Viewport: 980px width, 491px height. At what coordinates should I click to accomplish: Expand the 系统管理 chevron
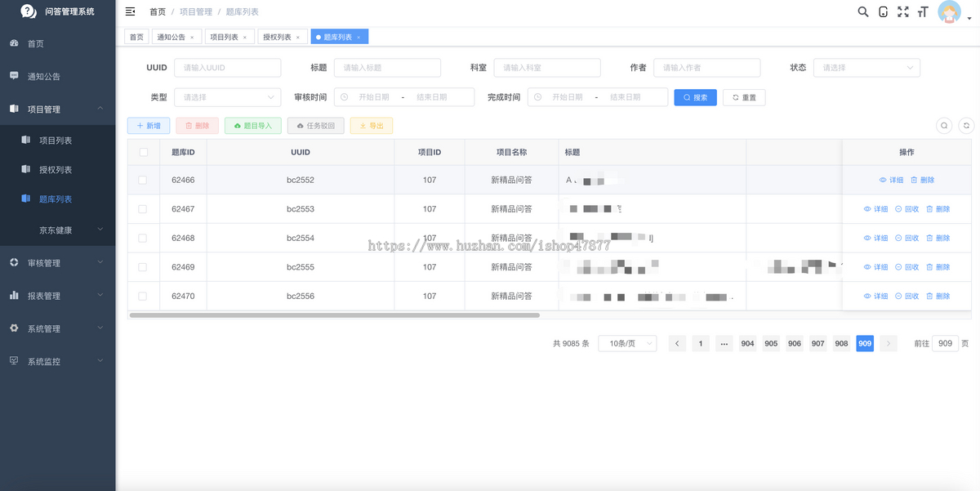100,328
